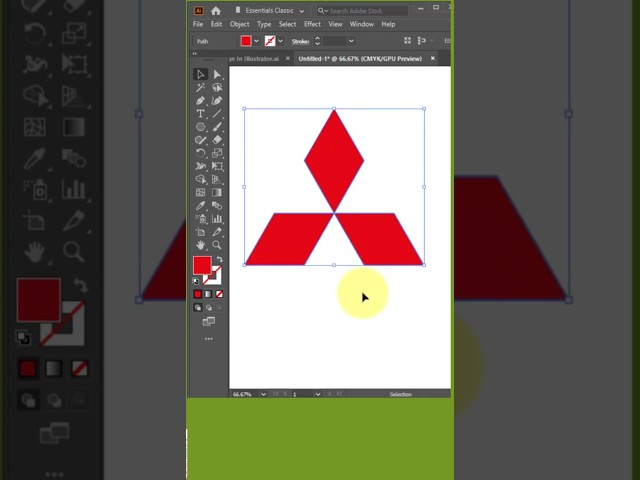Enable Draw Normal mode
Image resolution: width=640 pixels, height=480 pixels.
(x=198, y=307)
